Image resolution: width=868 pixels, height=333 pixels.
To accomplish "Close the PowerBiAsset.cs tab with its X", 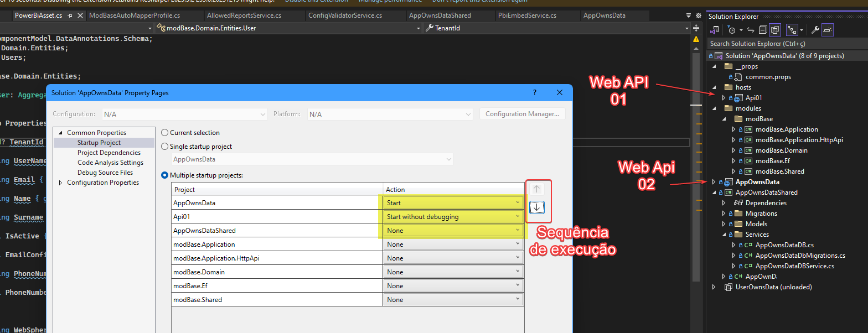I will (x=80, y=15).
